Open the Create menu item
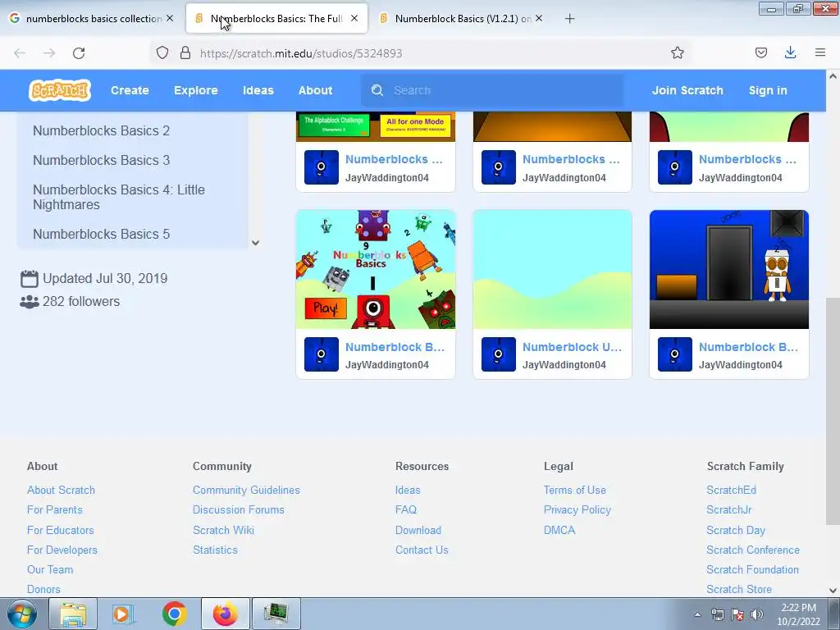 [130, 90]
